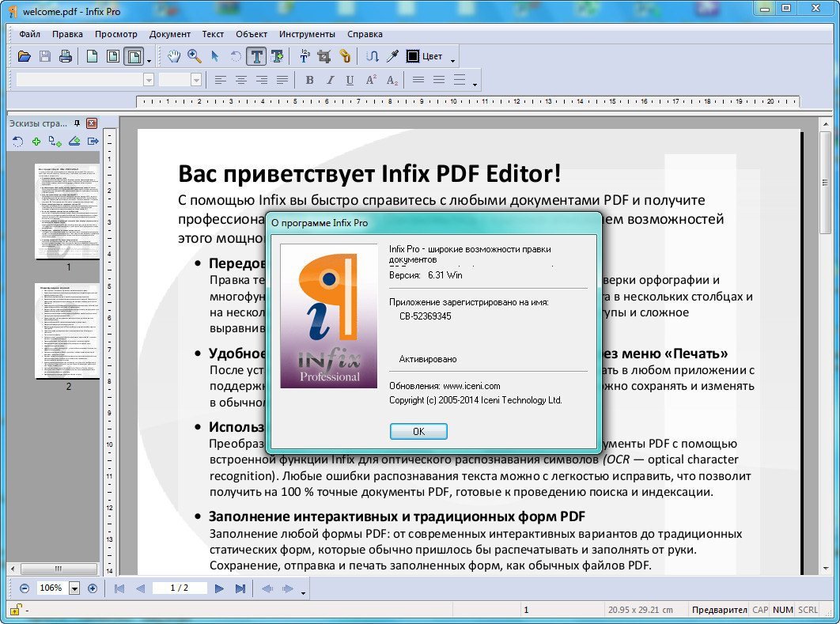Apply superscript formatting
The width and height of the screenshot is (840, 624).
[371, 81]
